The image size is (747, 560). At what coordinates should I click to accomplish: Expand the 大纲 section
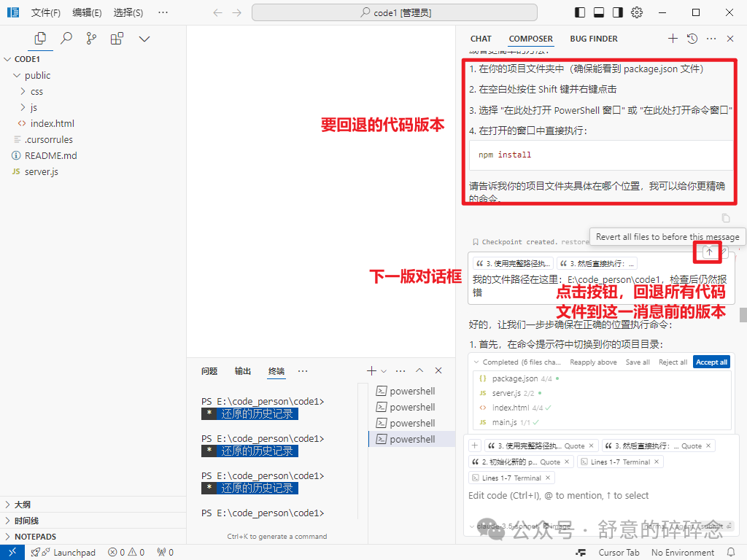[x=93, y=505]
